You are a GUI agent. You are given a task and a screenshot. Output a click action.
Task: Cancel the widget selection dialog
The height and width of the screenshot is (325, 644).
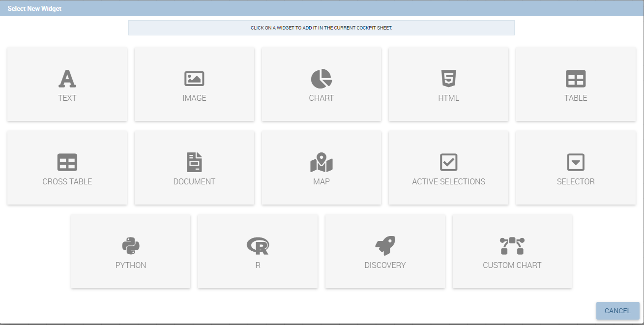617,311
